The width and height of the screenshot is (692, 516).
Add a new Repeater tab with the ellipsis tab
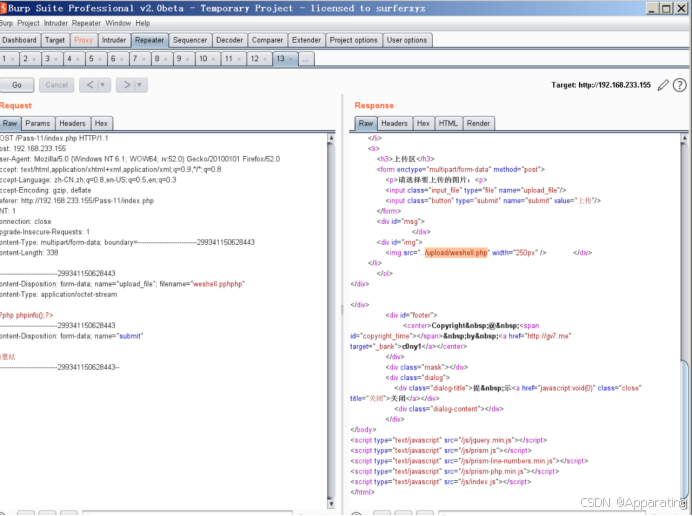click(x=306, y=59)
